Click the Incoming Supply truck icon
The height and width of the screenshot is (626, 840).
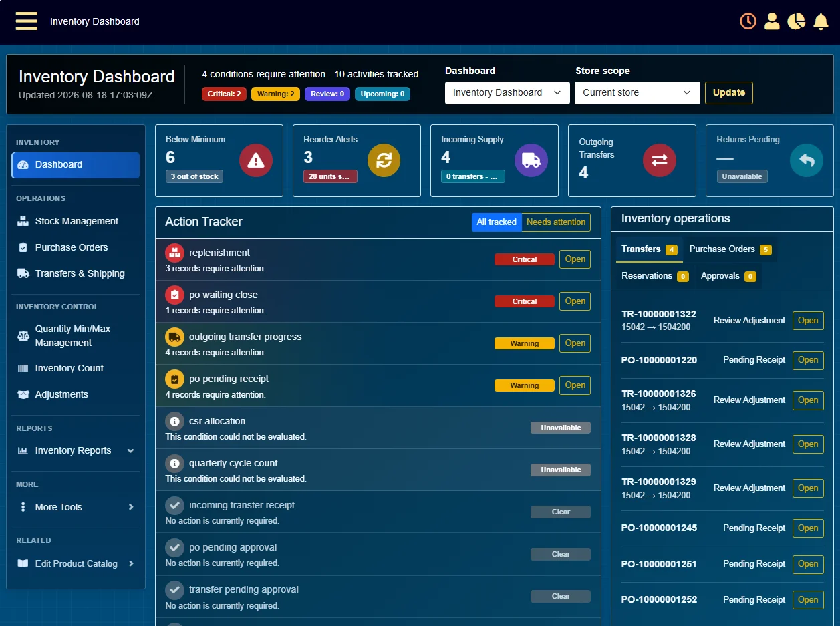point(531,160)
